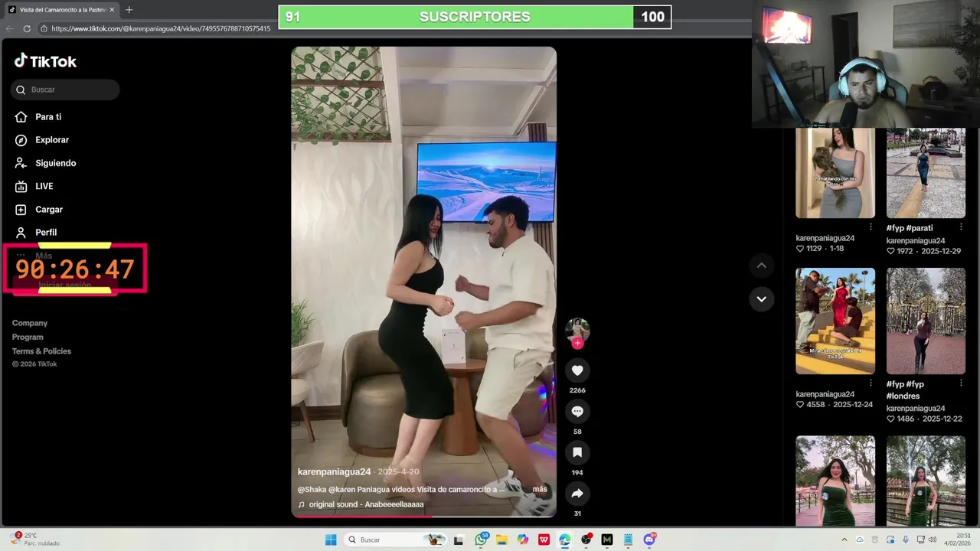Image resolution: width=980 pixels, height=551 pixels.
Task: Open Terms & Policies footer link
Action: (41, 351)
